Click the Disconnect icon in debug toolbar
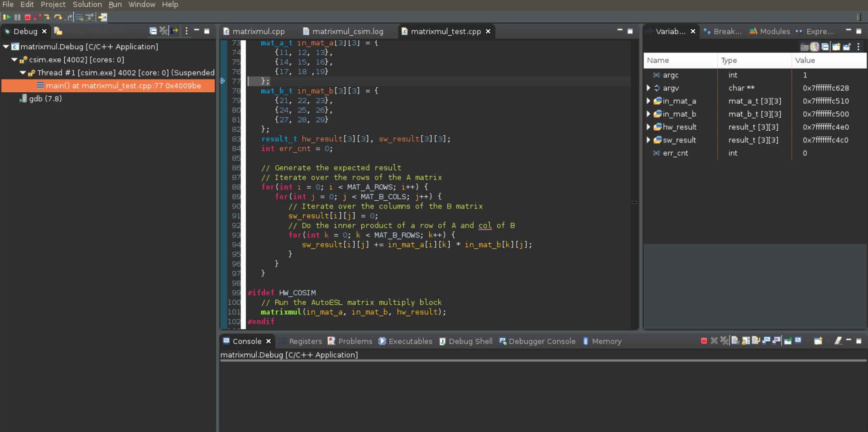 (x=38, y=17)
